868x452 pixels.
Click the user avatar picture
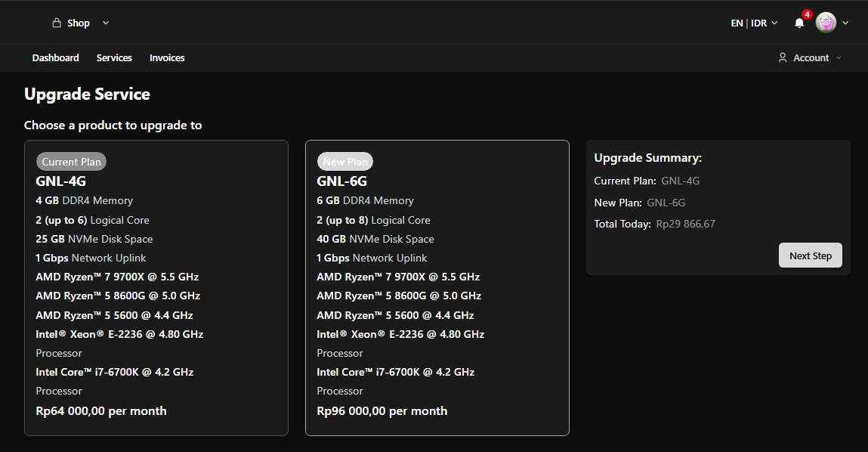pos(826,23)
